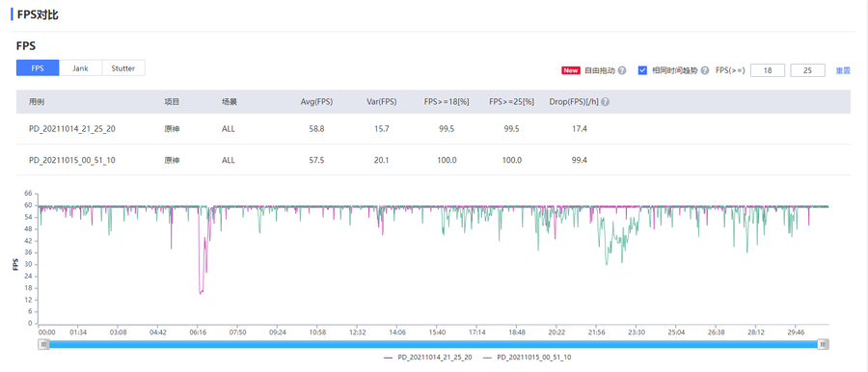
Task: Click the red New badge
Action: point(571,71)
